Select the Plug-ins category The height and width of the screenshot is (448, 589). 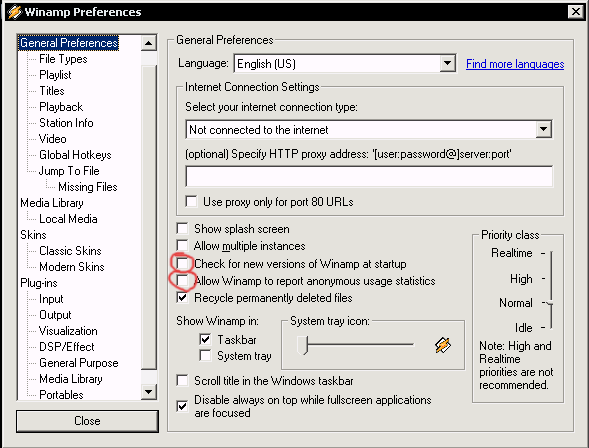39,283
